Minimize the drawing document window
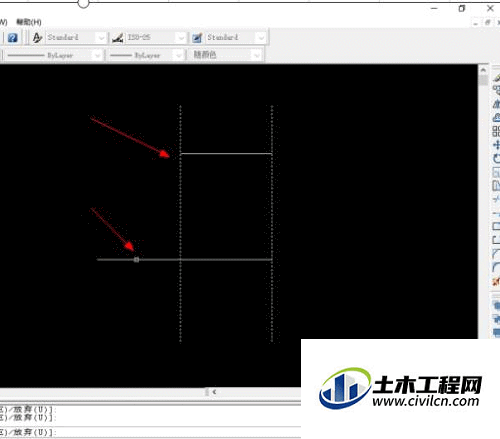 475,23
